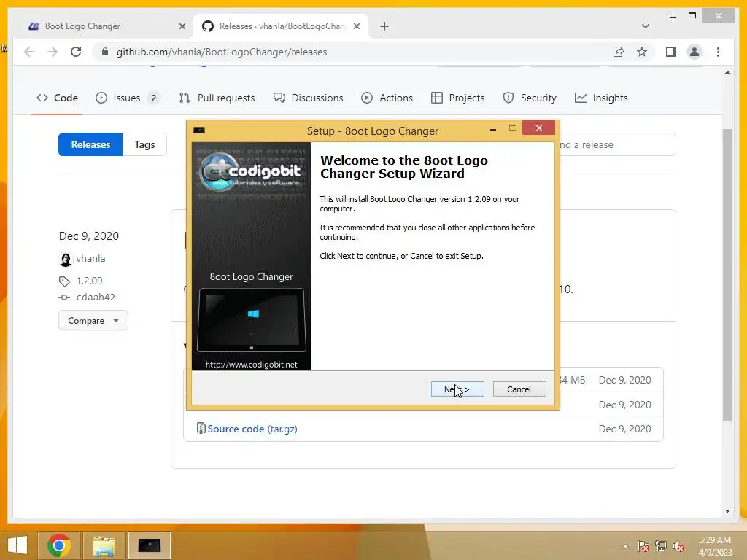Click the scrollbar up arrow
This screenshot has width=747, height=560.
pos(727,72)
